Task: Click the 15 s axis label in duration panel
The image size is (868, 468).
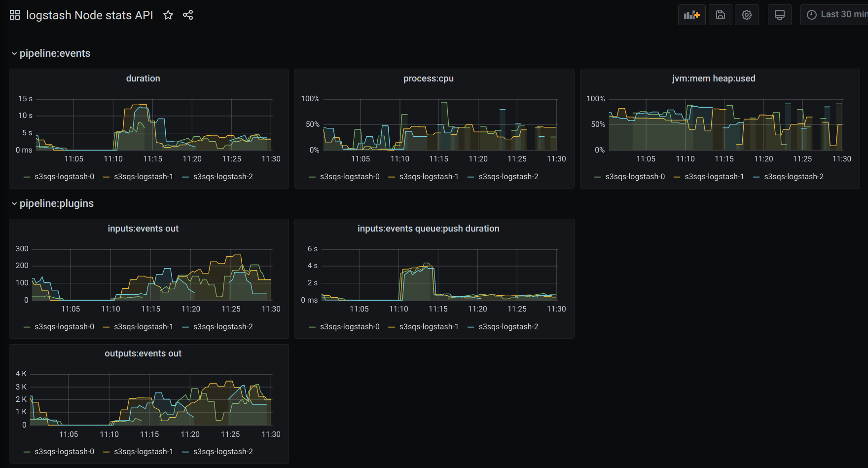Action: pyautogui.click(x=26, y=99)
